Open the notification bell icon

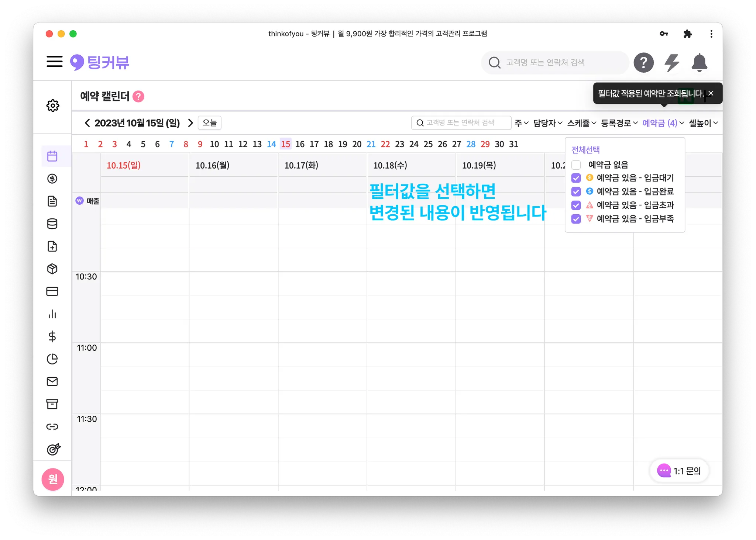(699, 62)
